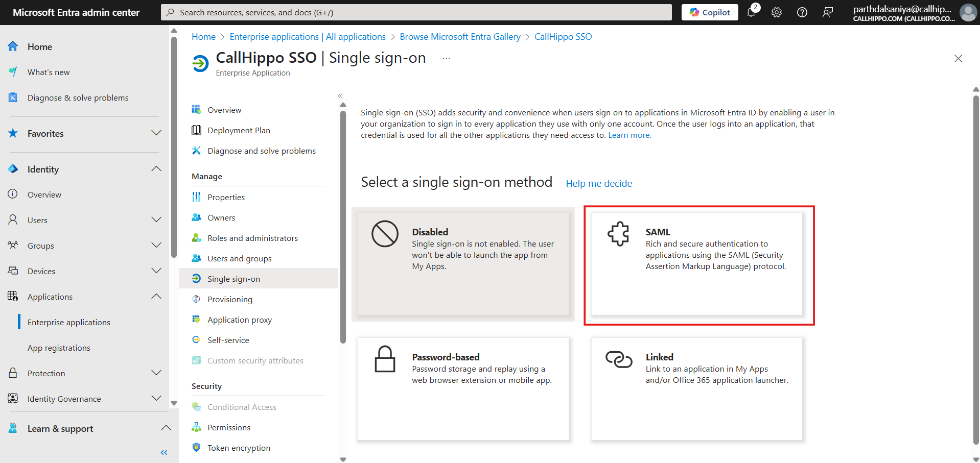
Task: Click the Permissions hierarchy icon
Action: coord(196,427)
